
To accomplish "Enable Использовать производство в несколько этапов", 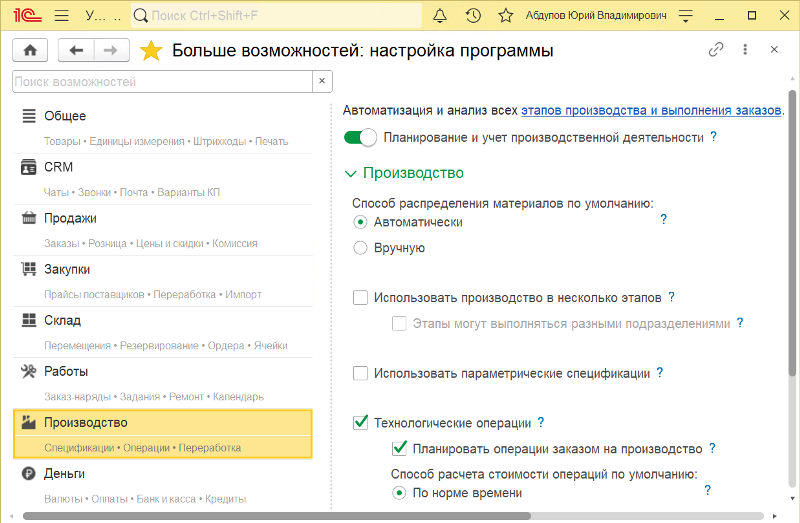I will click(x=360, y=297).
